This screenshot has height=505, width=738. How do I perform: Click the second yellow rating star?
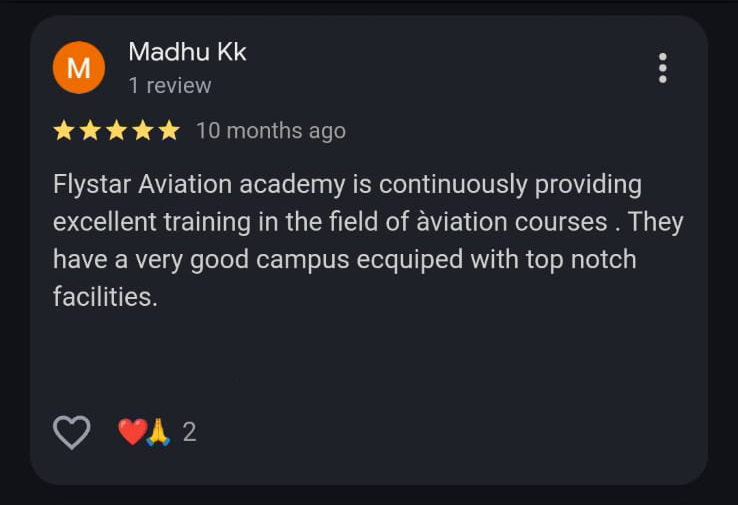[90, 131]
